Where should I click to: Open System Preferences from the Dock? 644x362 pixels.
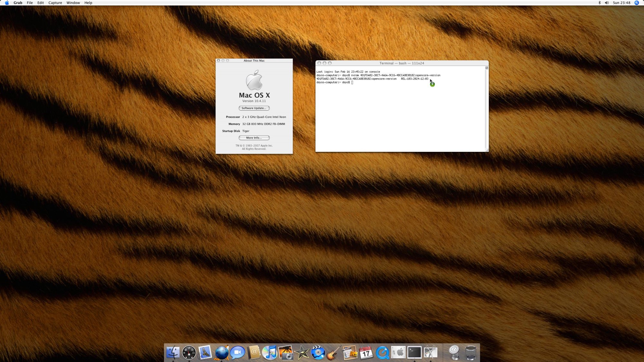tap(398, 352)
